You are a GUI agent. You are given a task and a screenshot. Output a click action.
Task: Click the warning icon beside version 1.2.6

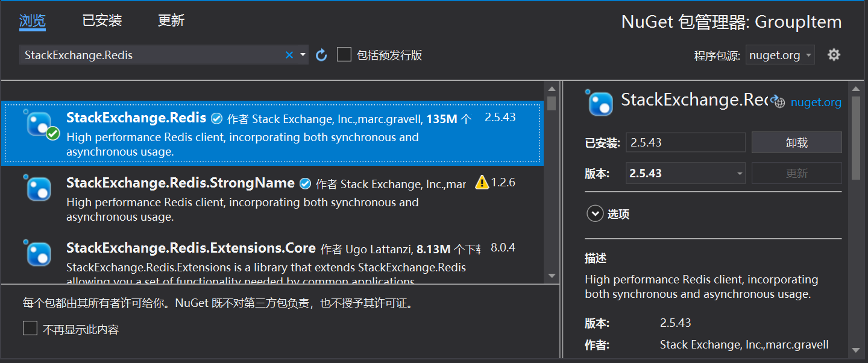[x=482, y=182]
